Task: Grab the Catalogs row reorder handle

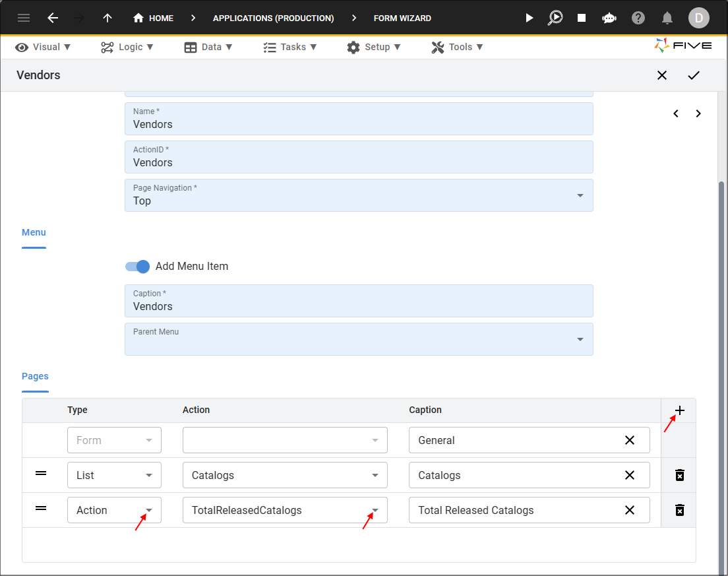Action: point(41,473)
